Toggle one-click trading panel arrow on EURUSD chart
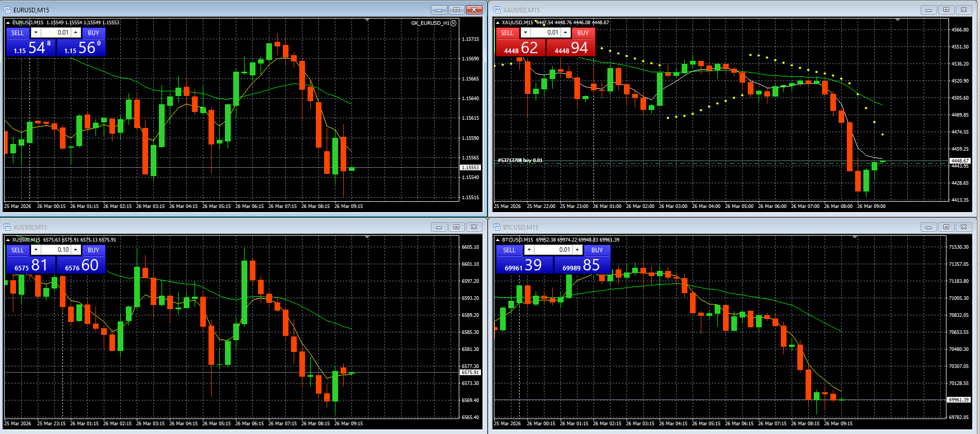980x434 pixels. pos(8,23)
